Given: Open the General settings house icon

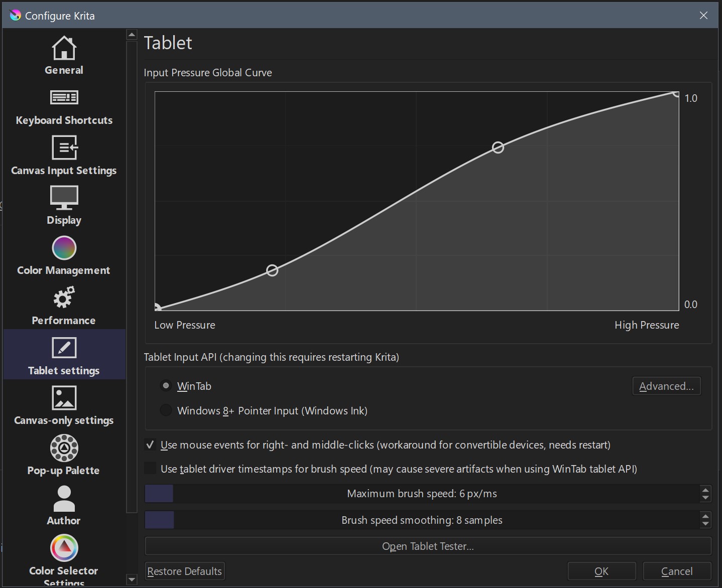Looking at the screenshot, I should pos(64,48).
